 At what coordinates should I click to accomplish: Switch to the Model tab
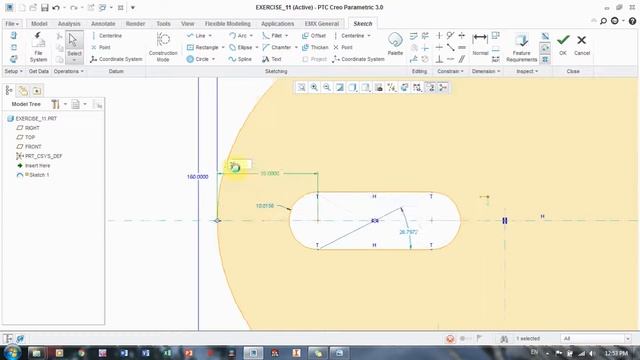pos(39,24)
